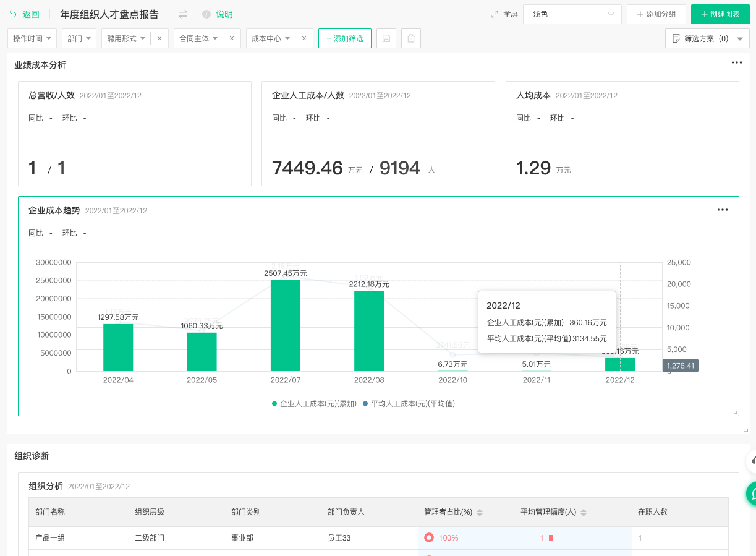Click the 员工33 cell
The height and width of the screenshot is (556, 756).
[339, 538]
